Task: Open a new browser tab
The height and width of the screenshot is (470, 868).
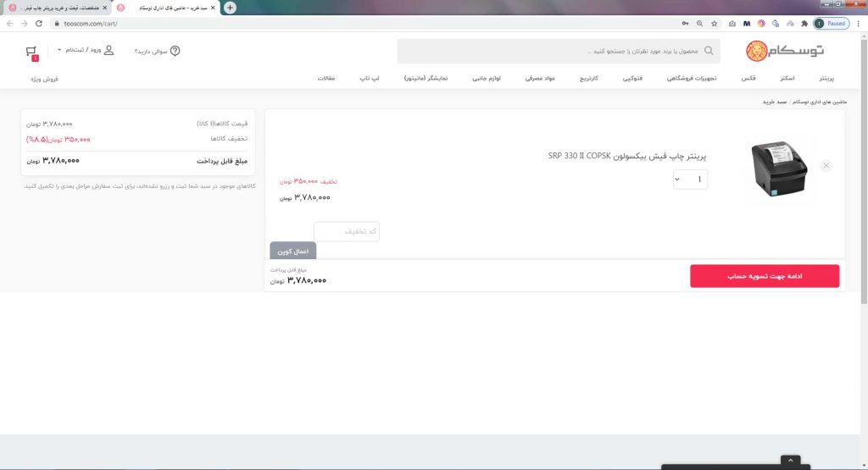Action: point(230,8)
